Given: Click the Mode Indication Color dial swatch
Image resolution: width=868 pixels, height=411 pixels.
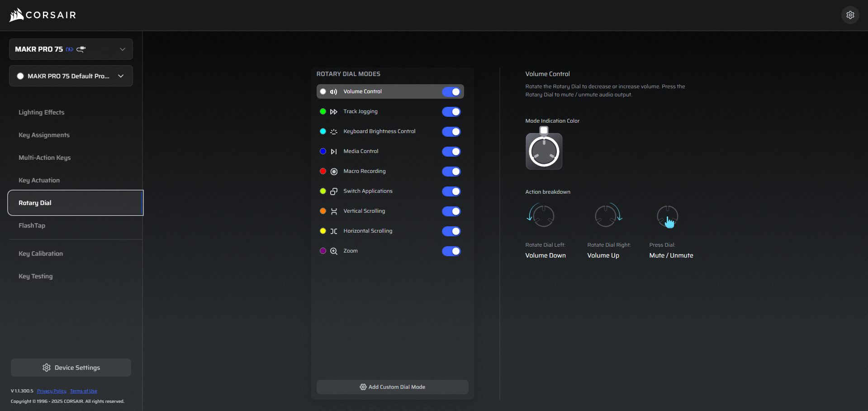Looking at the screenshot, I should 544,151.
